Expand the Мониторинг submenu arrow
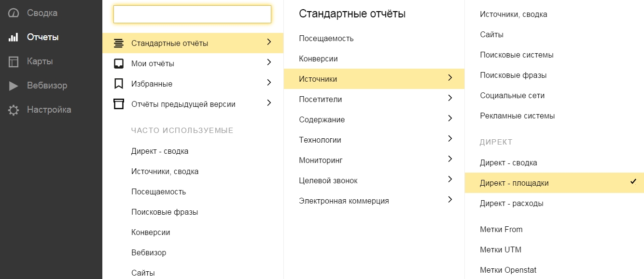The width and height of the screenshot is (644, 279). pos(450,159)
